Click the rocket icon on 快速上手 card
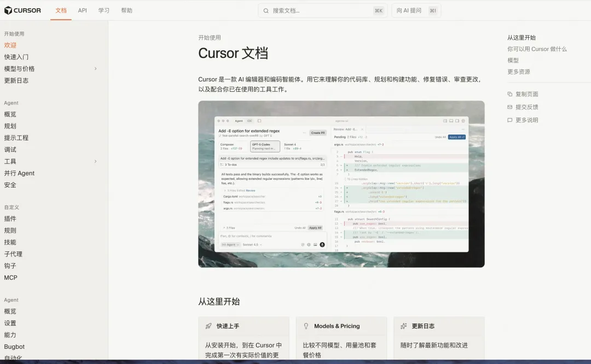This screenshot has height=364, width=591. tap(208, 326)
